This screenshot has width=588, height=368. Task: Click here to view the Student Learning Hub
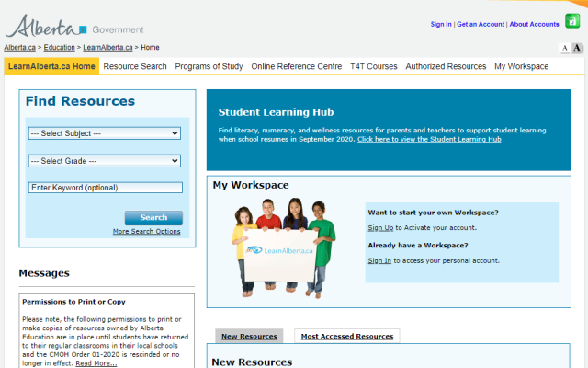pyautogui.click(x=429, y=139)
